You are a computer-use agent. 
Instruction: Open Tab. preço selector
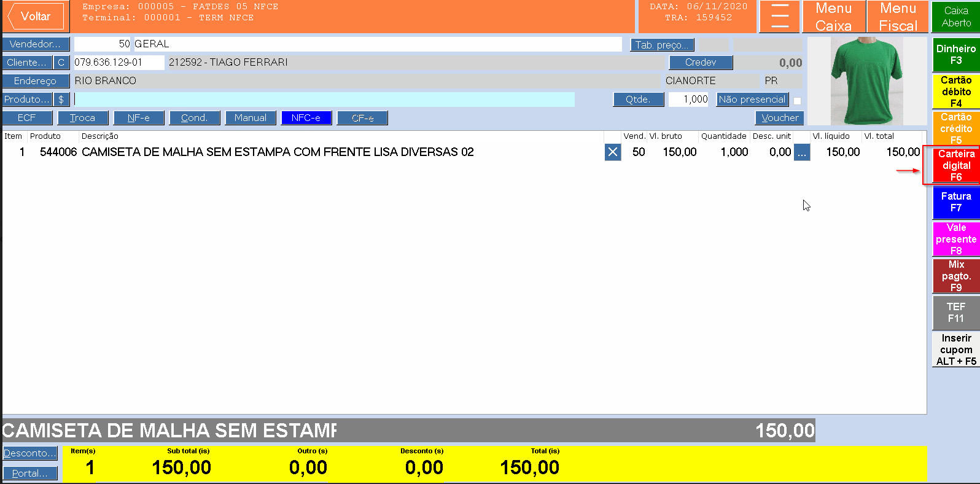[663, 45]
